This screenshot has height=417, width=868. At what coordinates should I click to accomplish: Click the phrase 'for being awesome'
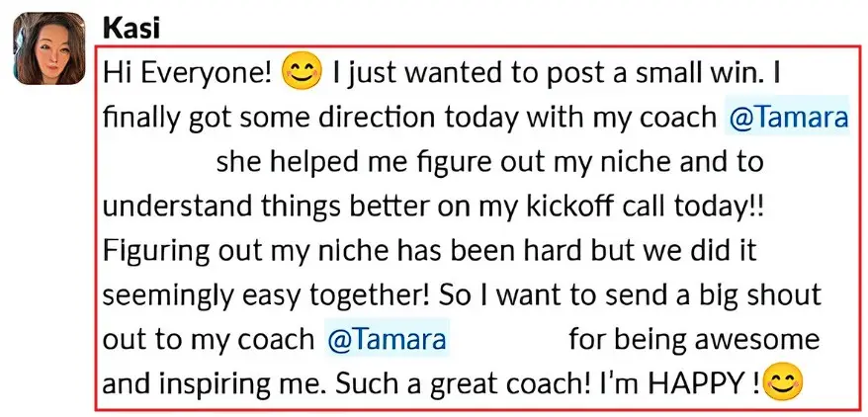point(694,339)
